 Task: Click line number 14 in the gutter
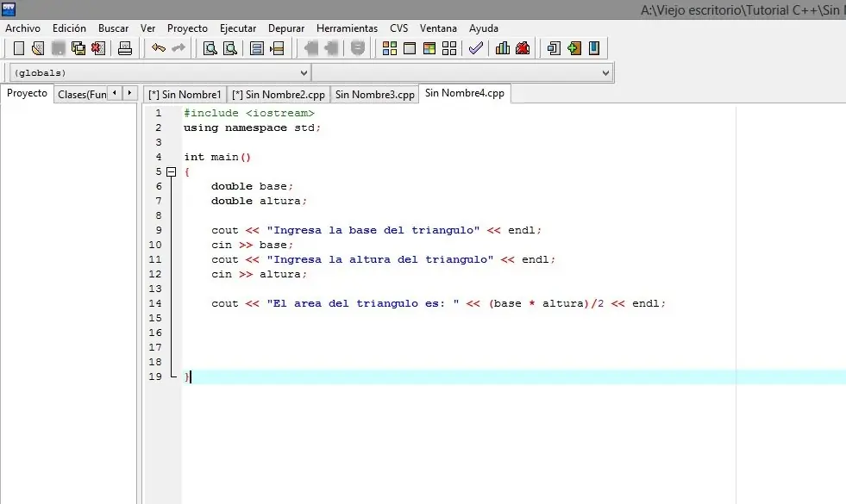[155, 303]
